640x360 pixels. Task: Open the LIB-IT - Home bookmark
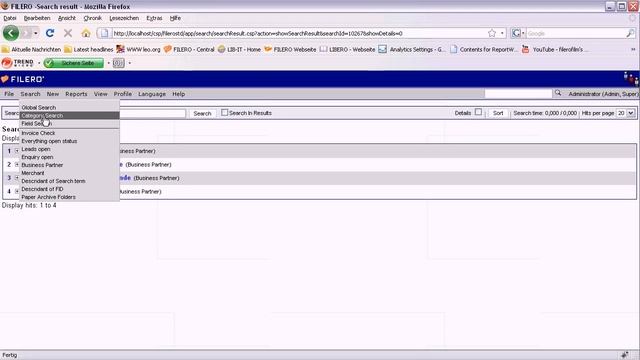point(239,49)
